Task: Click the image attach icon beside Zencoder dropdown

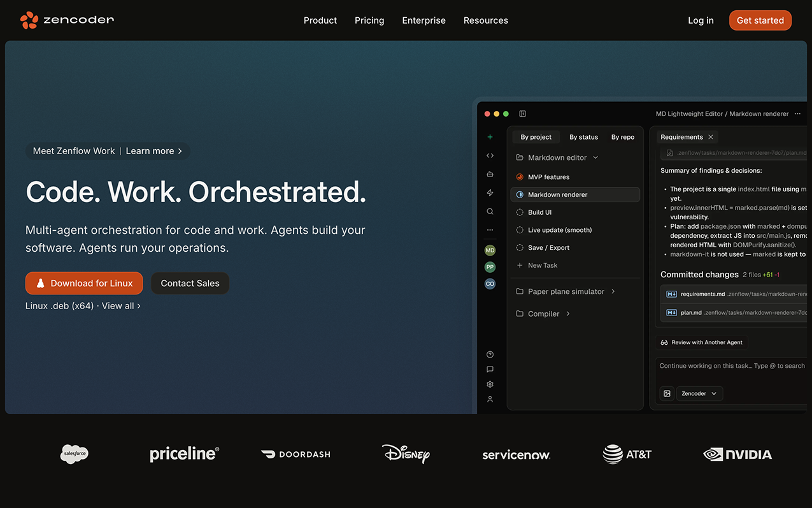Action: (x=667, y=393)
